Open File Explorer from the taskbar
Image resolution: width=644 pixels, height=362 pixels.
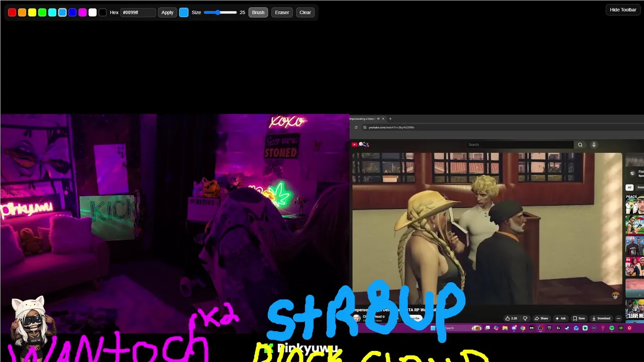click(505, 328)
